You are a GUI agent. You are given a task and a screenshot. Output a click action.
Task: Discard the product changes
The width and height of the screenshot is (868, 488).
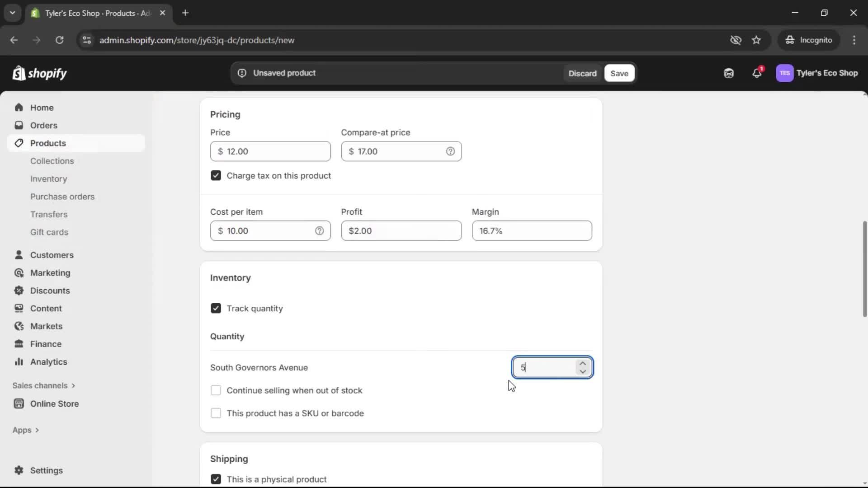(x=582, y=73)
